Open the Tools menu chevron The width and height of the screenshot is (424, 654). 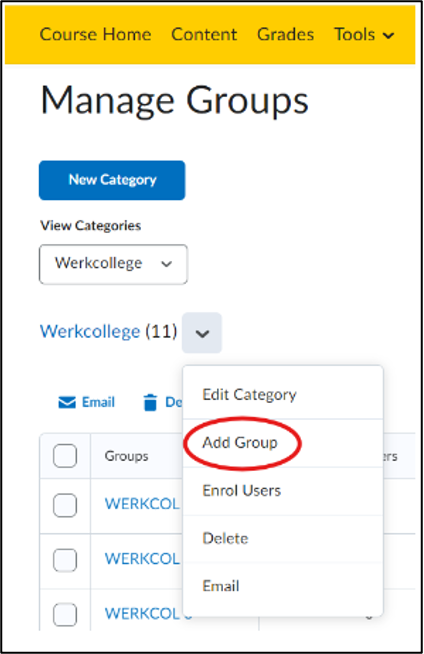tap(389, 36)
